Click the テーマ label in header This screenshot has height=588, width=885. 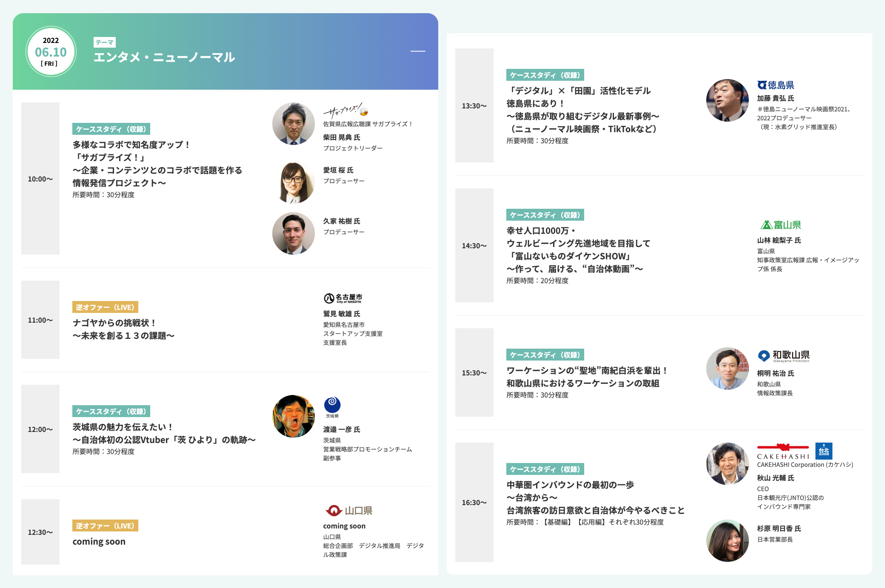pyautogui.click(x=104, y=43)
